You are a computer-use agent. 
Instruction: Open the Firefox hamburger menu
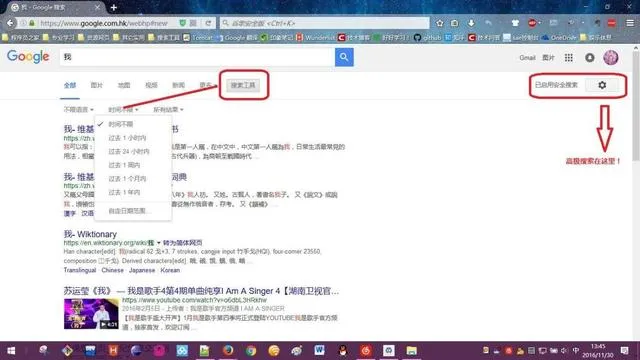pyautogui.click(x=630, y=23)
